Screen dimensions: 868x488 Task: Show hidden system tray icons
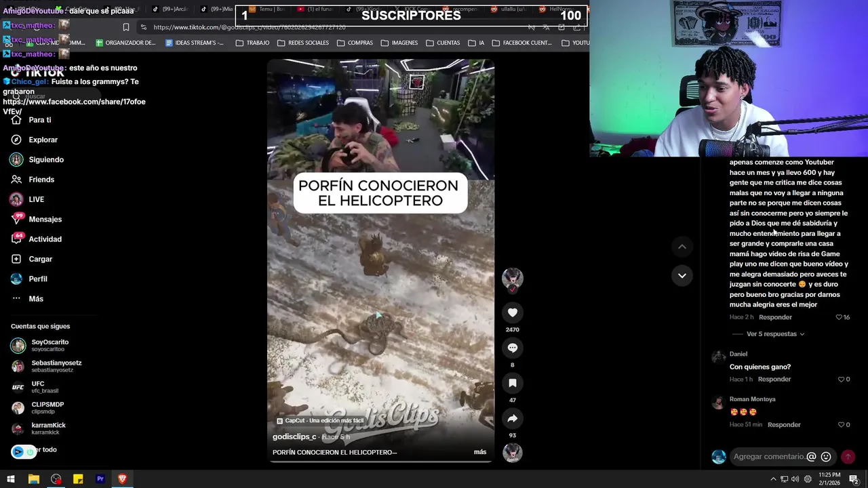[773, 479]
